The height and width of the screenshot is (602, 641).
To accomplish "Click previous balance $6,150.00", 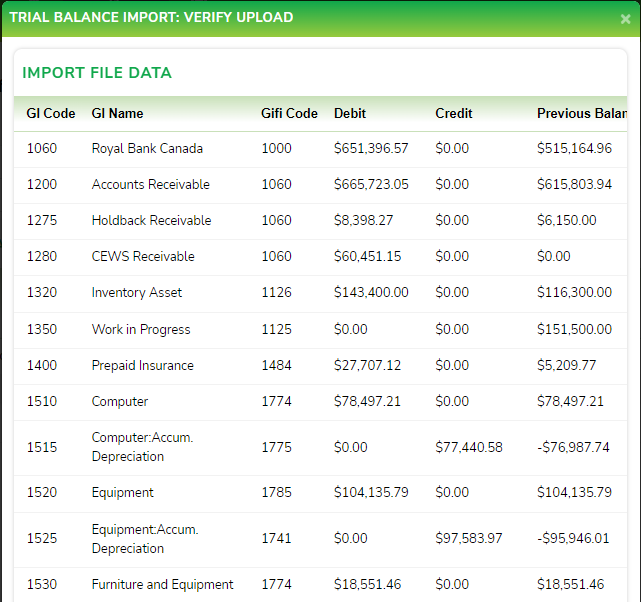I will click(x=567, y=220).
